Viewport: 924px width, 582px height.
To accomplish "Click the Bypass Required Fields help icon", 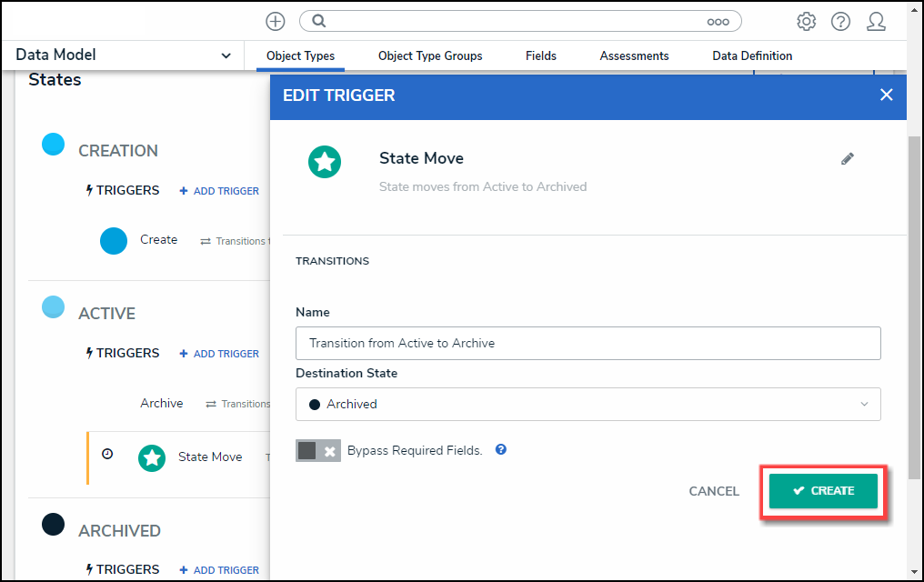I will [501, 449].
